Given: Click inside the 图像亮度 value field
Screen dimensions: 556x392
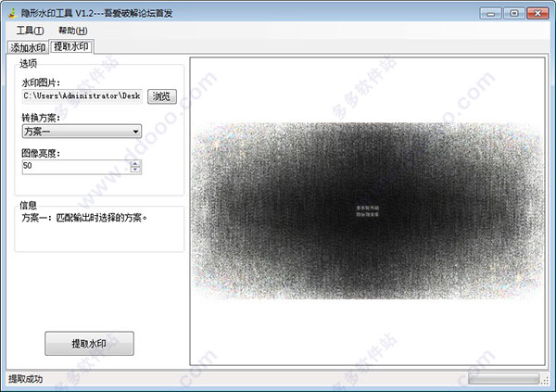Looking at the screenshot, I should click(76, 167).
